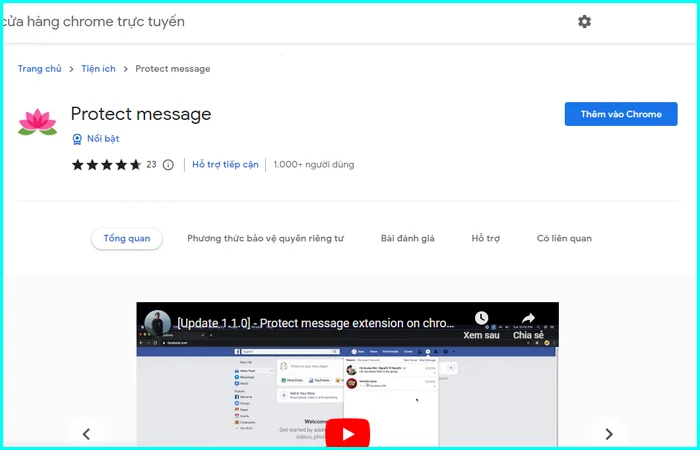The width and height of the screenshot is (700, 450).
Task: Open the Tiện ích breadcrumb link
Action: pos(98,69)
